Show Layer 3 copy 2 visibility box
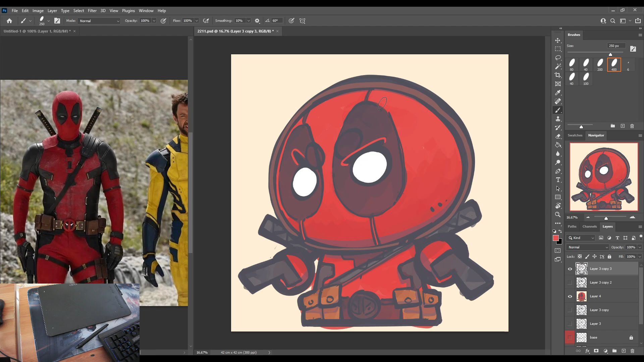 pyautogui.click(x=570, y=283)
